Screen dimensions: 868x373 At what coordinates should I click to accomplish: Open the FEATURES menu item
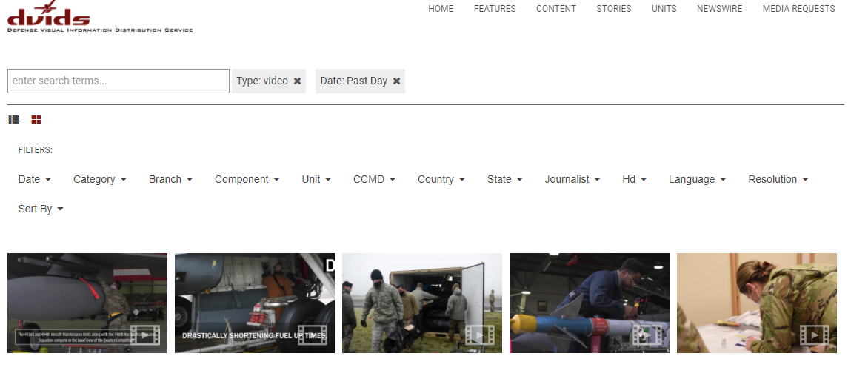495,9
